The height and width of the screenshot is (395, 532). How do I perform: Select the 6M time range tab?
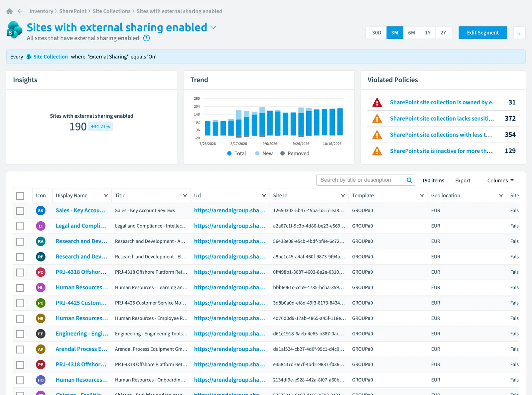point(411,33)
